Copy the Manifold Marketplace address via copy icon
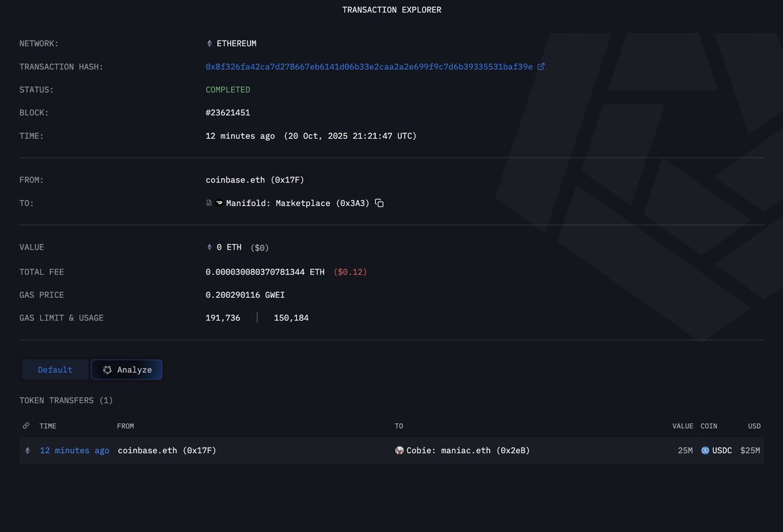783x532 pixels. click(379, 203)
